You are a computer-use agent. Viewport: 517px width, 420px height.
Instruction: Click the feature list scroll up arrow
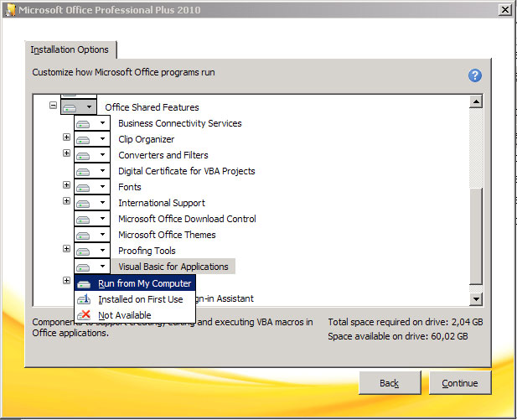476,101
